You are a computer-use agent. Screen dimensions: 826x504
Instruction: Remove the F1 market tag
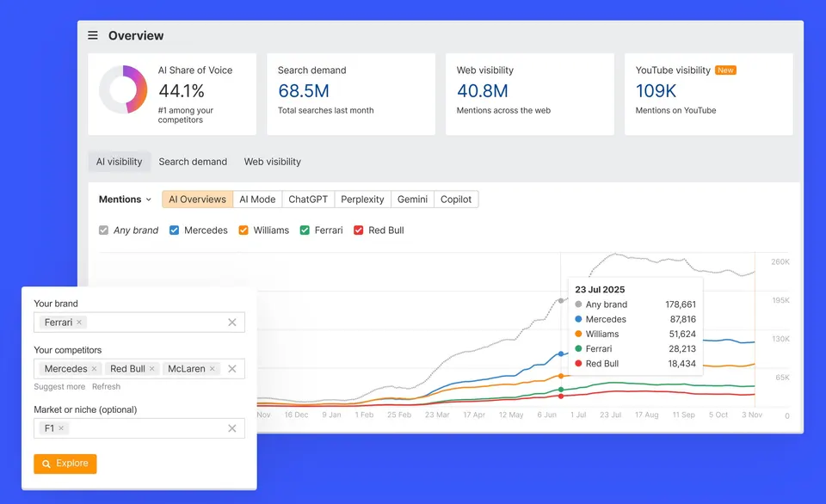pyautogui.click(x=61, y=428)
